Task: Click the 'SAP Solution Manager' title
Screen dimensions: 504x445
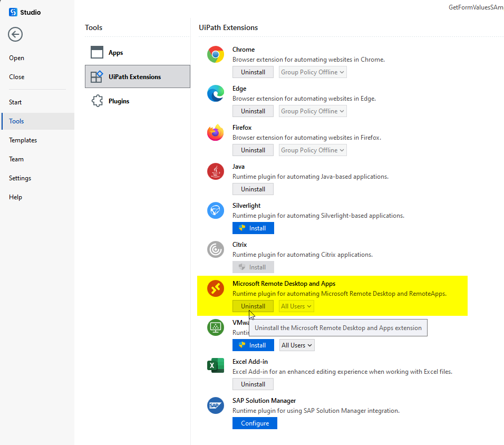Action: [x=264, y=401]
